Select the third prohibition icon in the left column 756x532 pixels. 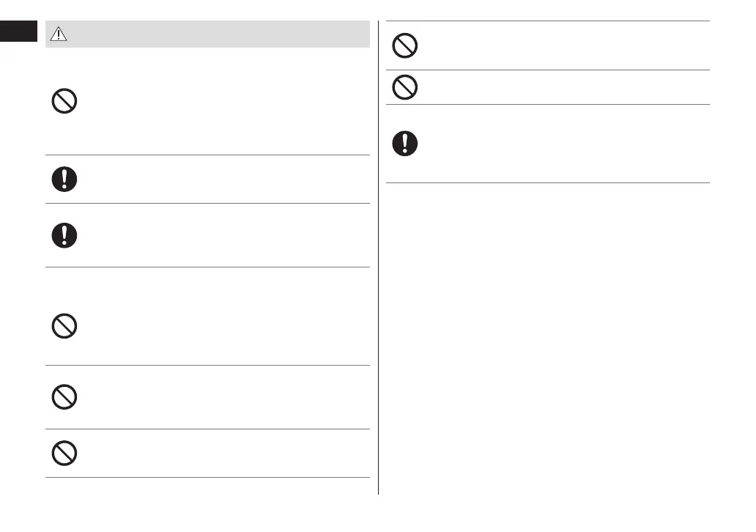point(64,396)
